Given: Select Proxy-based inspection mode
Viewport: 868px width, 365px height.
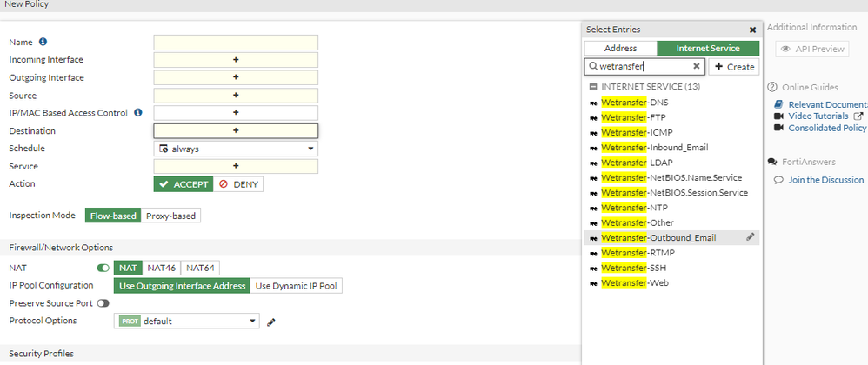Looking at the screenshot, I should [170, 216].
